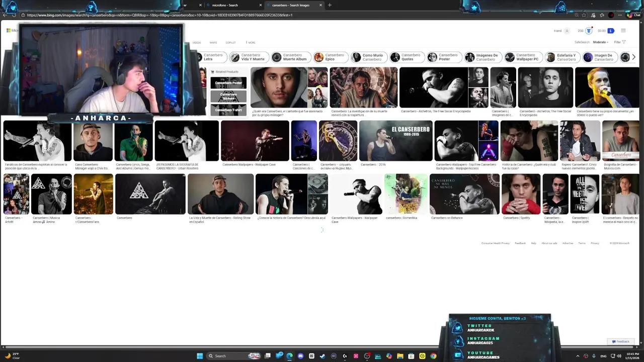Open the Caso Canserbero Mánager image
The image size is (644, 362).
tap(93, 141)
